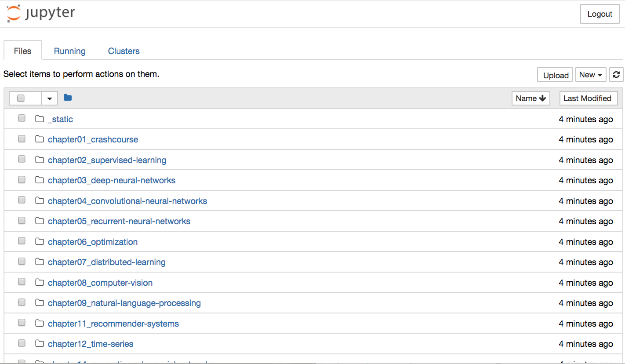Click the Upload button
Viewport: 625px width, 364px height.
556,75
